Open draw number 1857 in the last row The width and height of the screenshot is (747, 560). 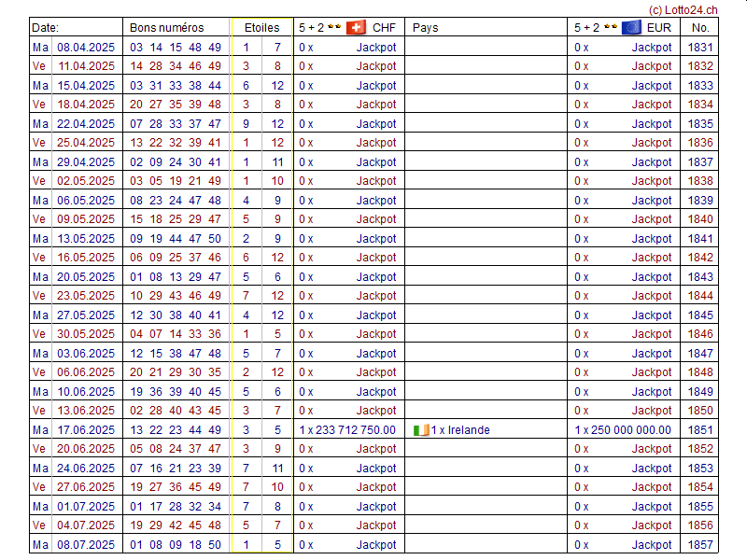[700, 545]
